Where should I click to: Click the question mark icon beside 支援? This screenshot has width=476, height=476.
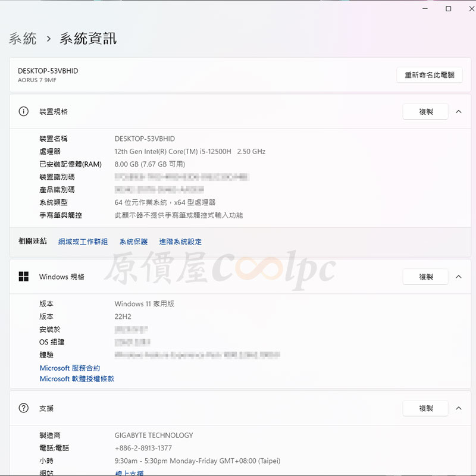[x=23, y=408]
